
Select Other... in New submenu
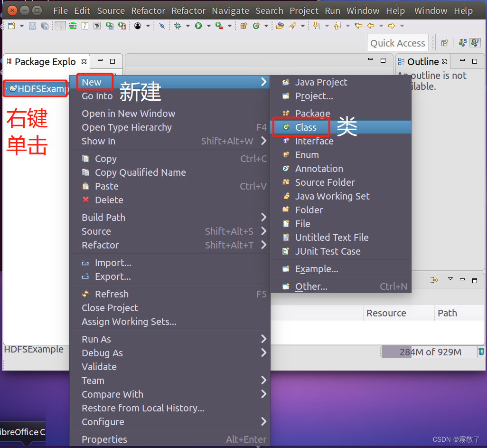pos(341,286)
